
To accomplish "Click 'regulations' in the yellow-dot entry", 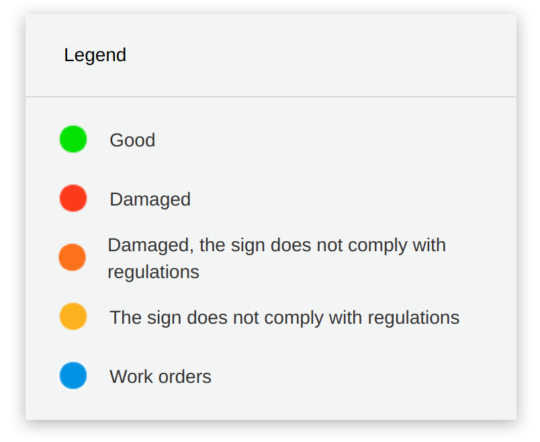I will [413, 318].
